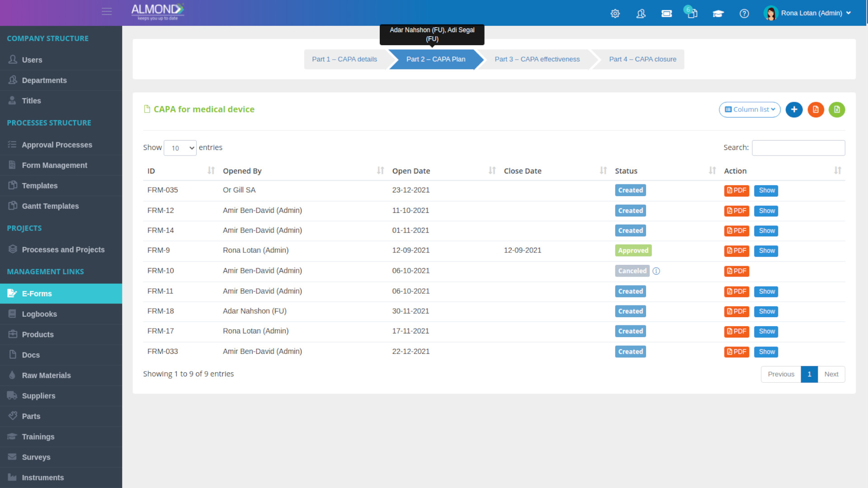
Task: Select Part 2 – CAPA Plan step
Action: coord(436,59)
